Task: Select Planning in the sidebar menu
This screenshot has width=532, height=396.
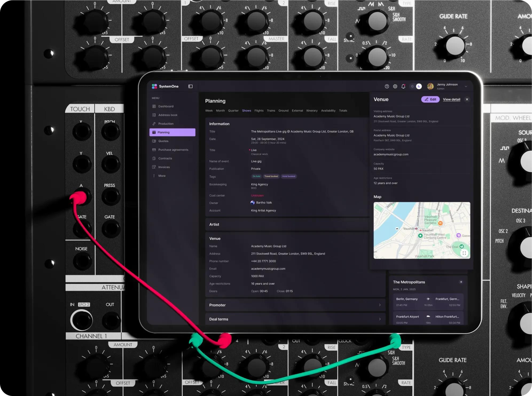Action: (173, 132)
